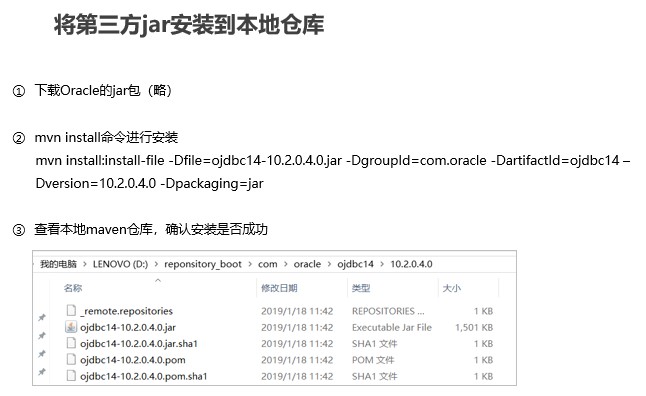Click the text 下载Oracle的jar包（略）
Image resolution: width=646 pixels, height=396 pixels.
click(x=103, y=90)
